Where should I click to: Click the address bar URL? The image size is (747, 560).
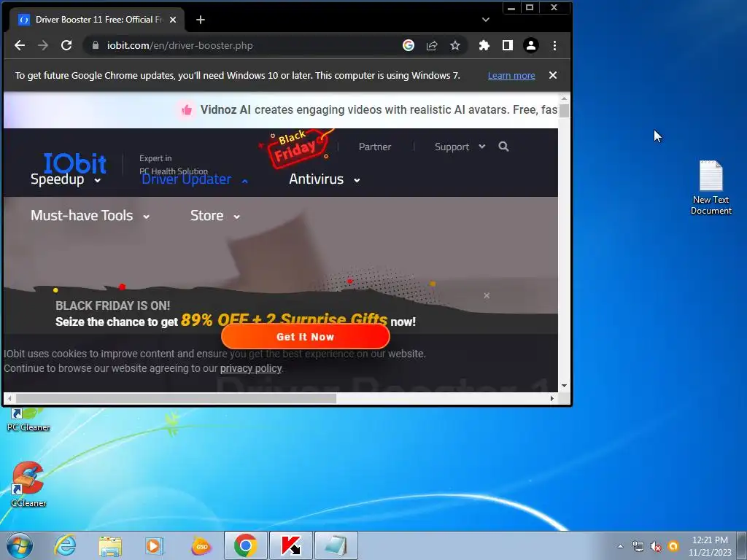coord(179,46)
